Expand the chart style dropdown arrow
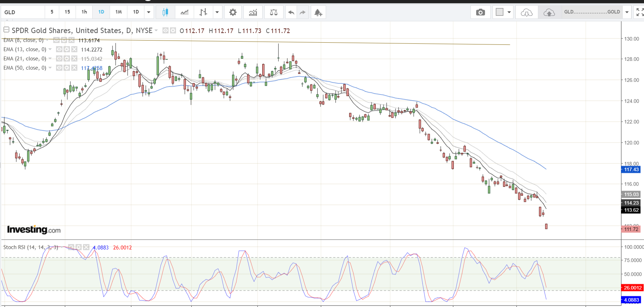The image size is (644, 307). pos(217,12)
